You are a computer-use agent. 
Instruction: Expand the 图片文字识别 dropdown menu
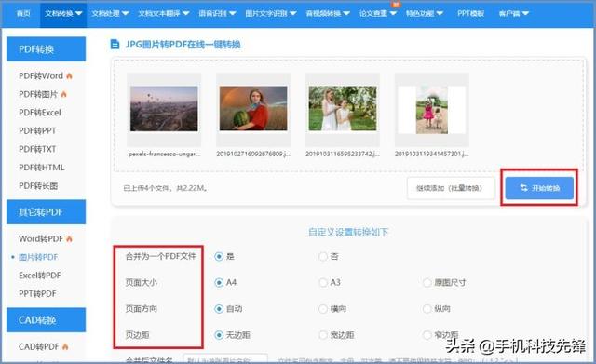(271, 13)
